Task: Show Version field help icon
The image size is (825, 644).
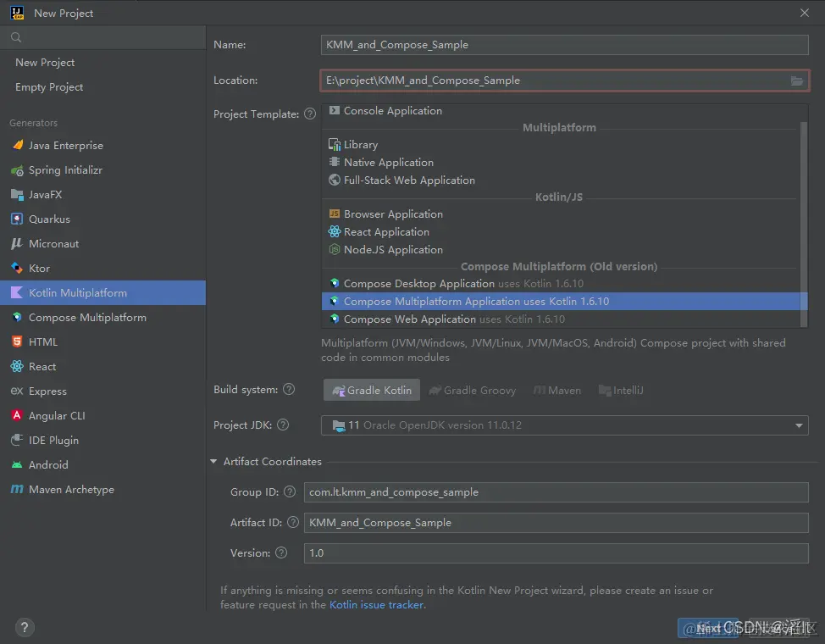Action: [x=281, y=552]
